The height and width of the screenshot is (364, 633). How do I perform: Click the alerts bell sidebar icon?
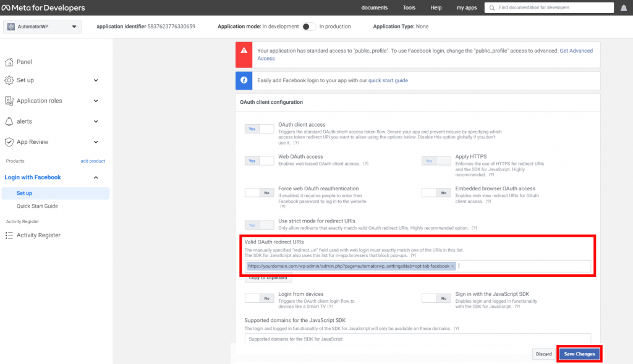[9, 122]
